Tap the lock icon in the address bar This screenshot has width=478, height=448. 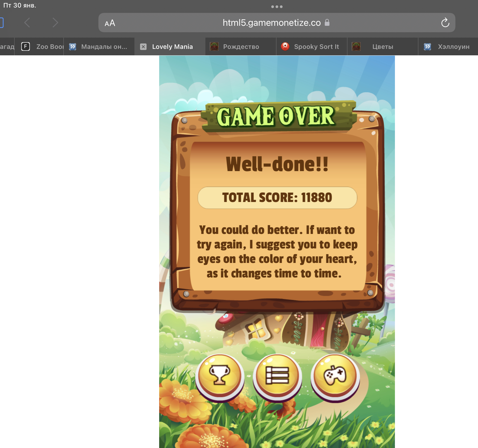coord(327,23)
